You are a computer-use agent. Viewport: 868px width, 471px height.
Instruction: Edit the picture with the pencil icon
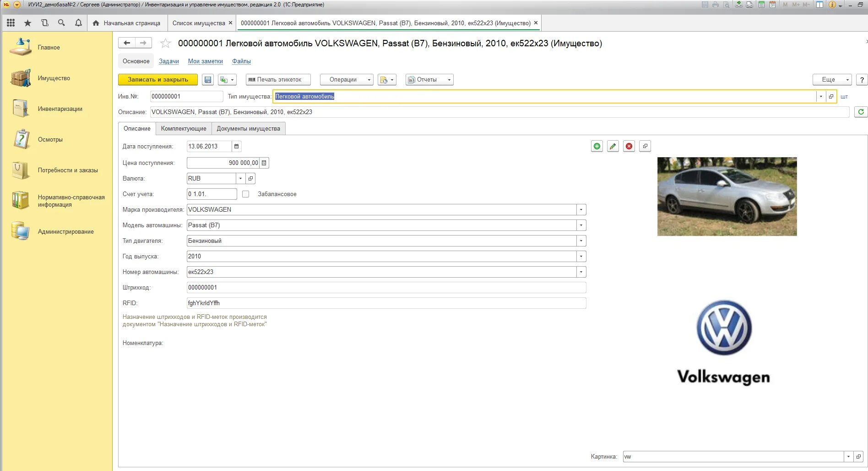613,146
